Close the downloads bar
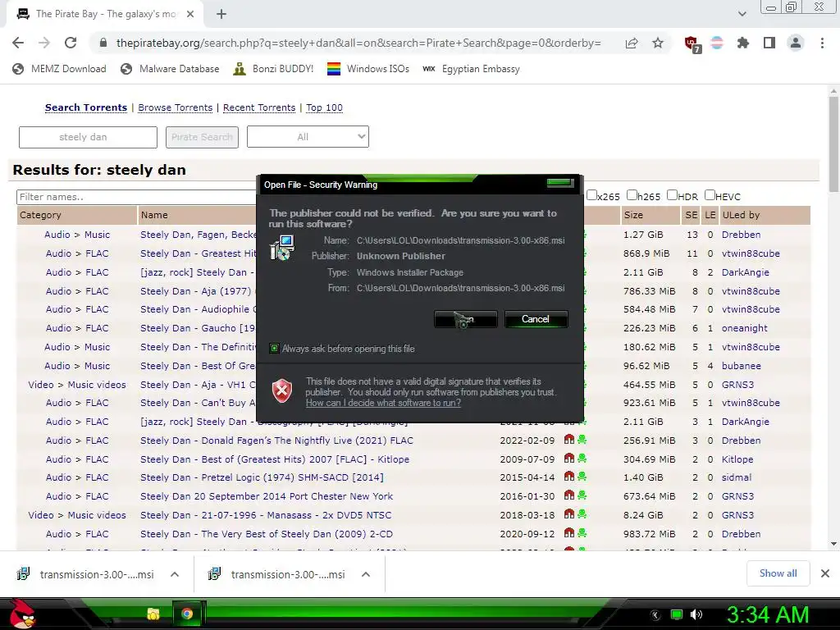 (x=825, y=573)
